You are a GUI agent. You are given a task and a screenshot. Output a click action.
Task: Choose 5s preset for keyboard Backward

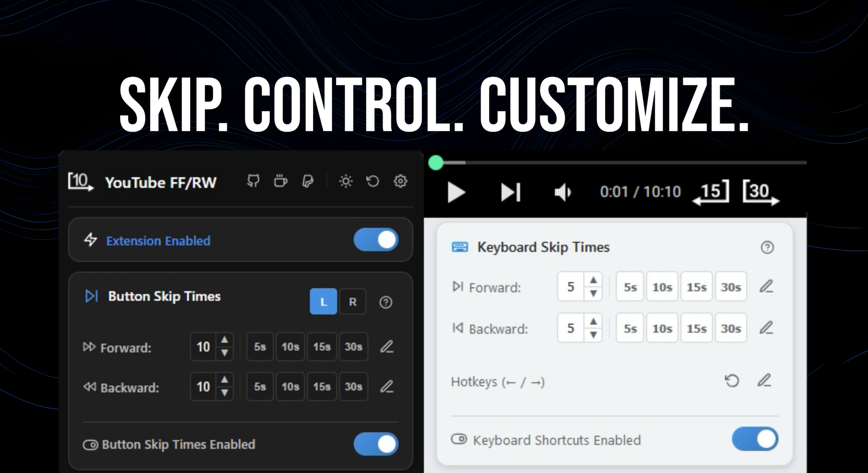pyautogui.click(x=630, y=328)
